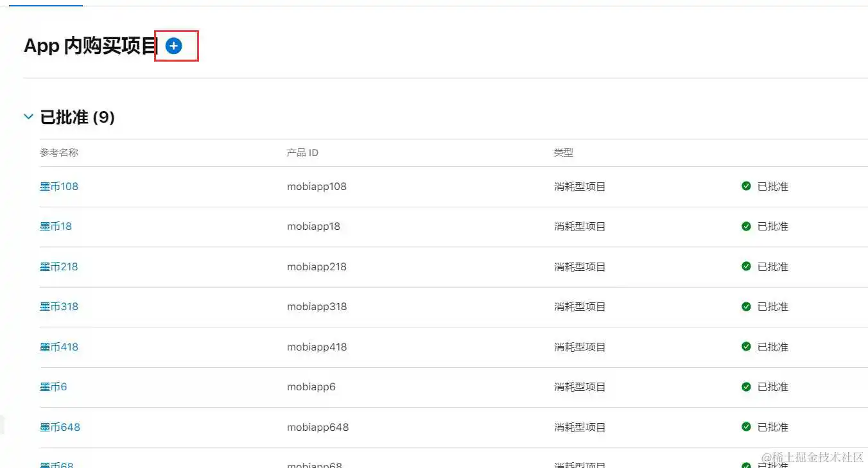Select the product ID mobiapp318

[317, 306]
